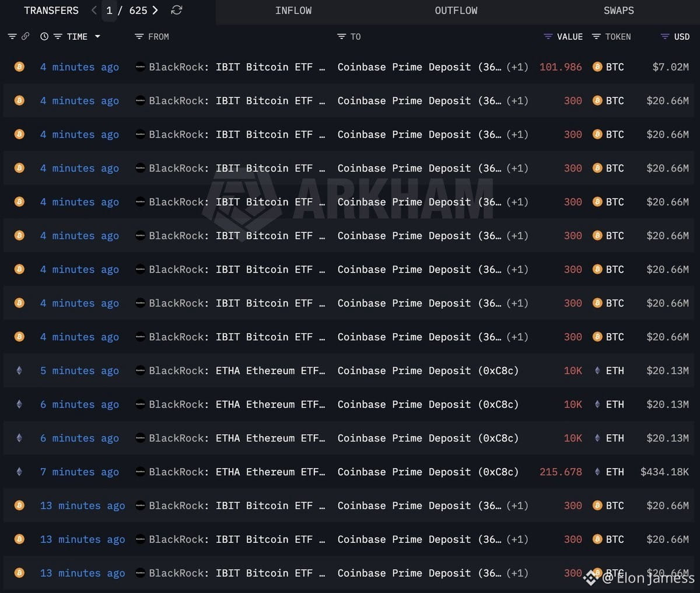
Task: Open BlackRock IBIT entity in the $7.02M row
Action: [x=237, y=67]
